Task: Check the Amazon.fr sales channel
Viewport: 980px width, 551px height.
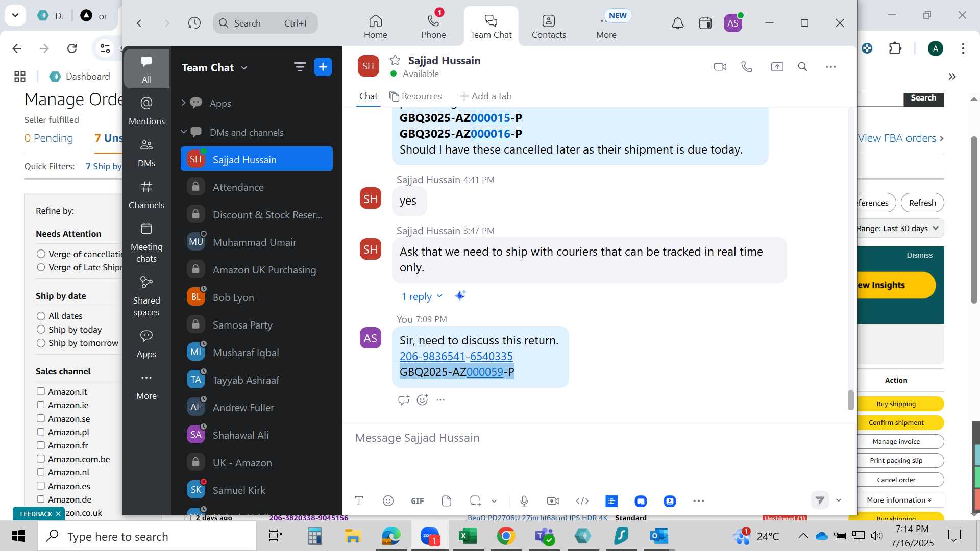Action: [41, 445]
